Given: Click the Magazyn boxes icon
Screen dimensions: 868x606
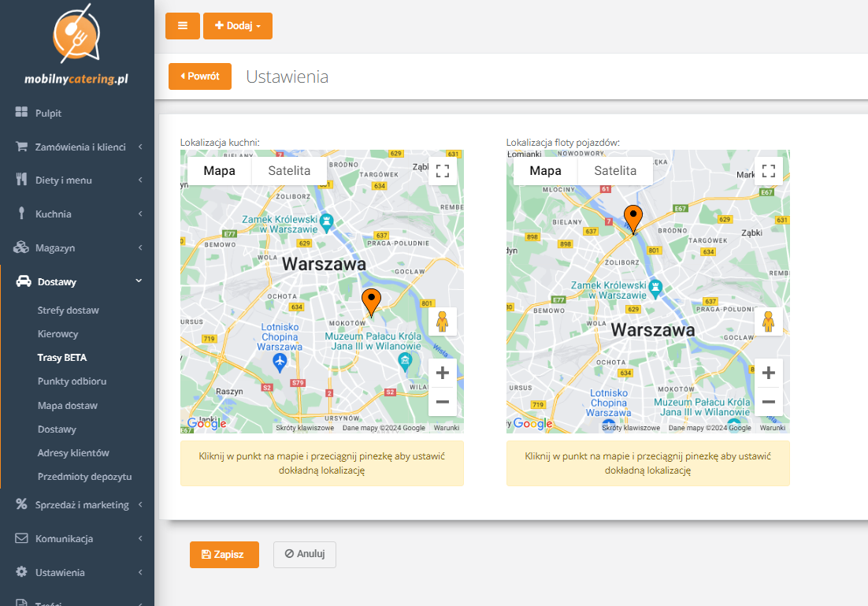Looking at the screenshot, I should pyautogui.click(x=21, y=247).
